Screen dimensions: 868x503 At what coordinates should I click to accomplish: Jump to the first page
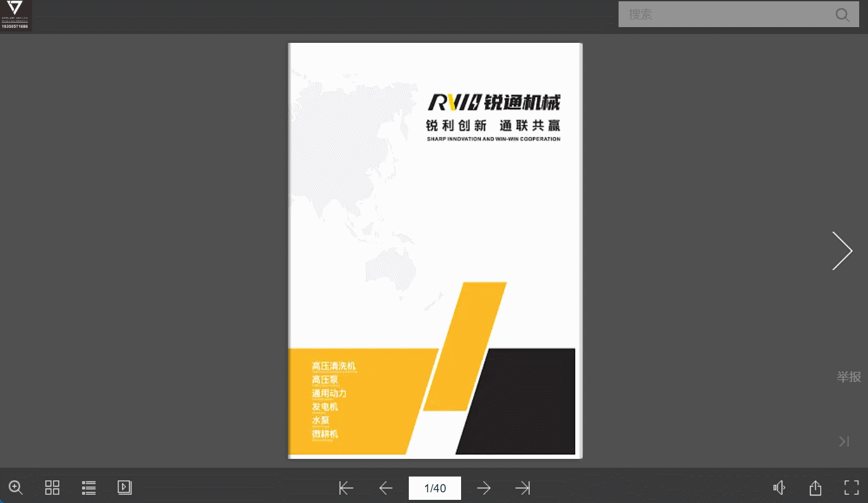coord(346,488)
